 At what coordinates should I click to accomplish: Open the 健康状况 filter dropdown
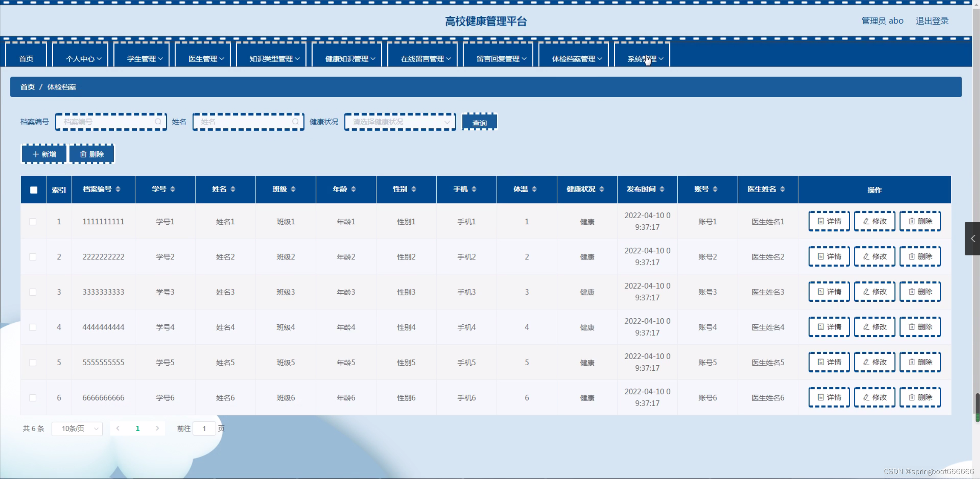pyautogui.click(x=400, y=122)
